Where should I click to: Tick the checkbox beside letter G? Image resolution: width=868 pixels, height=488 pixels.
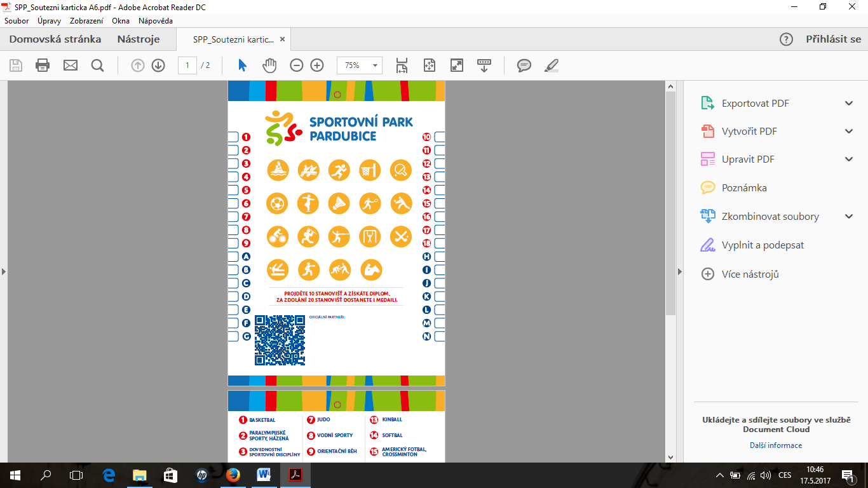coord(233,336)
